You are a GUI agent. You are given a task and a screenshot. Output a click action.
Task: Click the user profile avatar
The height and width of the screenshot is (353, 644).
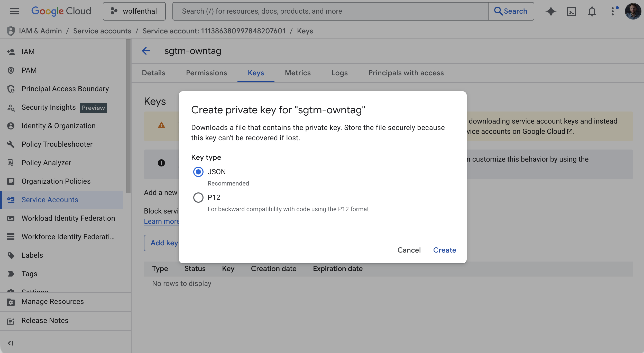[633, 11]
